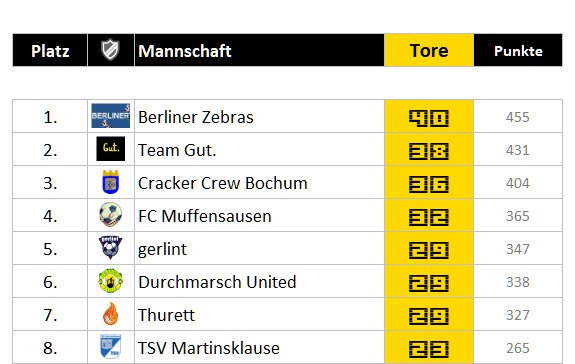Image resolution: width=575 pixels, height=364 pixels.
Task: Click the FC Muffensausen soccer ball logo
Action: coord(110,214)
